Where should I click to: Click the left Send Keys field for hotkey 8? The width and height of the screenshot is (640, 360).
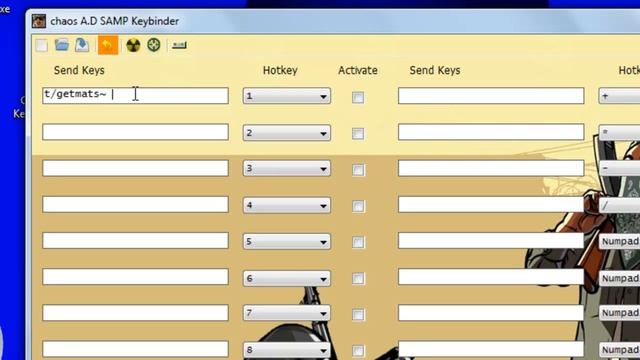(x=135, y=349)
